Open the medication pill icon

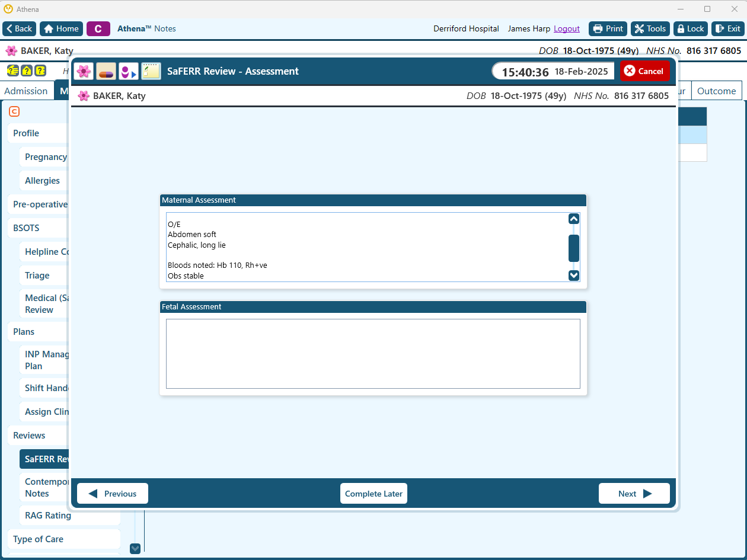[106, 71]
